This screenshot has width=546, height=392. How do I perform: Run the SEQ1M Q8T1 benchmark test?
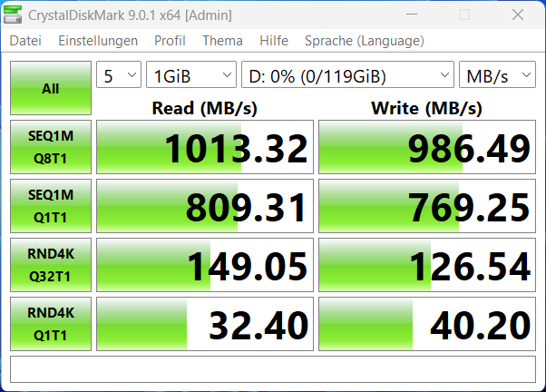coord(50,147)
